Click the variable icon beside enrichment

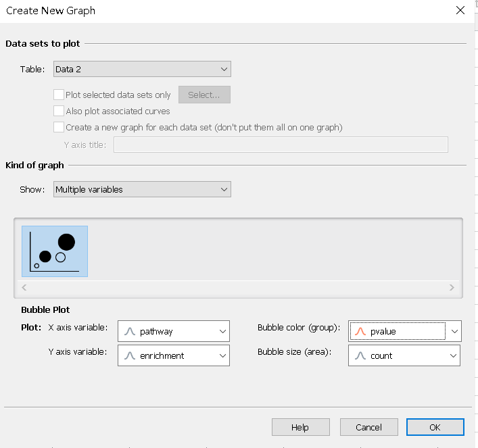coord(130,355)
